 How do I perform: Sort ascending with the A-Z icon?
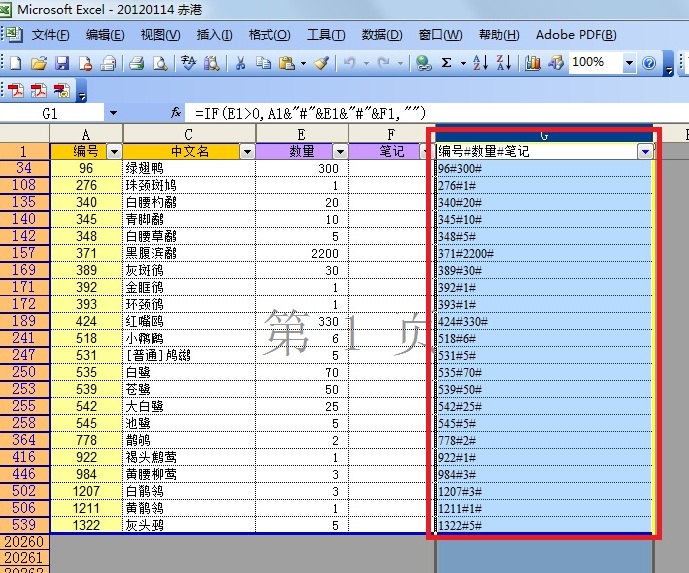[x=479, y=63]
